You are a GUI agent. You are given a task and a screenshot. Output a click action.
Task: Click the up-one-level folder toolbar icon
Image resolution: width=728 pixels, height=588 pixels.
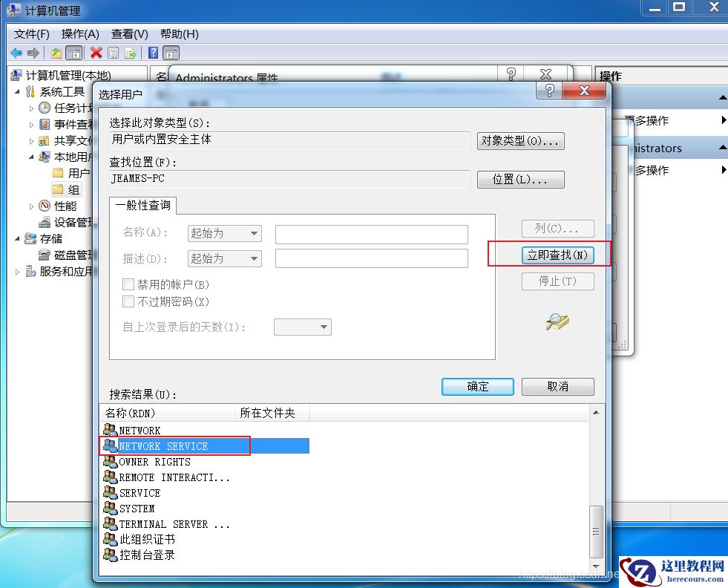[56, 53]
